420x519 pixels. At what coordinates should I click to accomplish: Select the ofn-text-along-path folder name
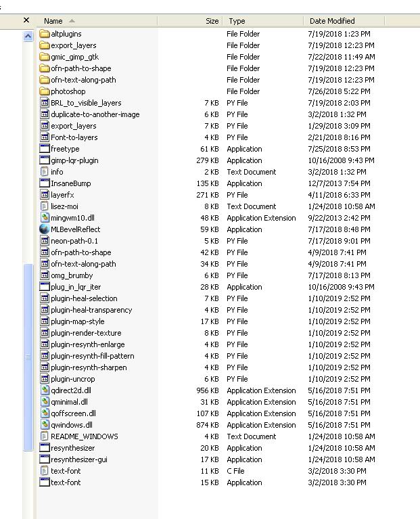click(83, 80)
